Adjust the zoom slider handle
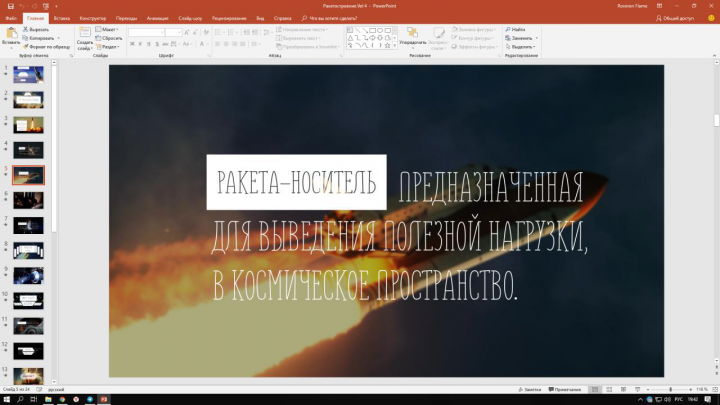Viewport: 720px width, 405px height. (670, 389)
